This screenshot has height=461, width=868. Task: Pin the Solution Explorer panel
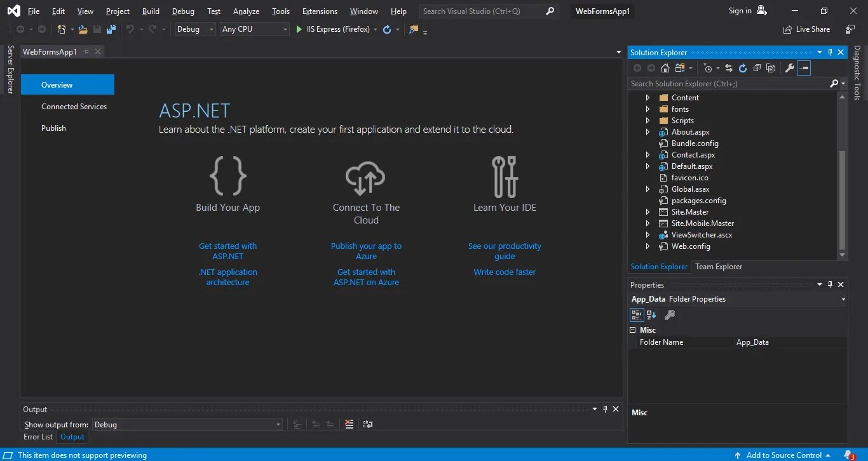[x=830, y=53]
